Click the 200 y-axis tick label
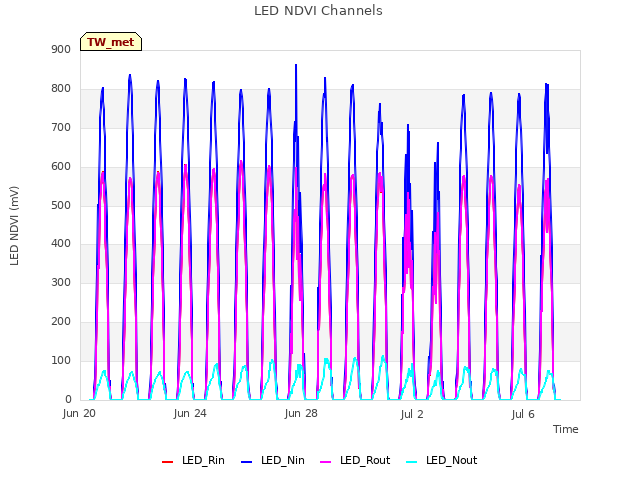640x480 pixels. [61, 322]
